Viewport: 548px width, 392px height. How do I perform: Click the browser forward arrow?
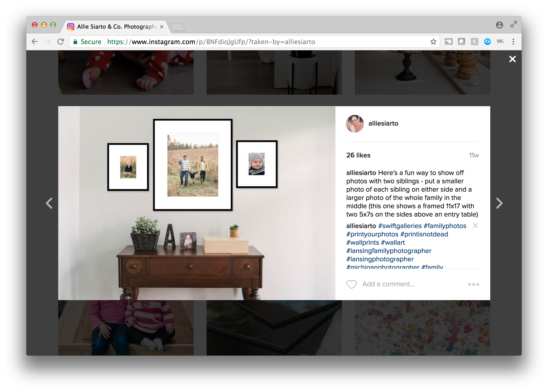tap(48, 42)
